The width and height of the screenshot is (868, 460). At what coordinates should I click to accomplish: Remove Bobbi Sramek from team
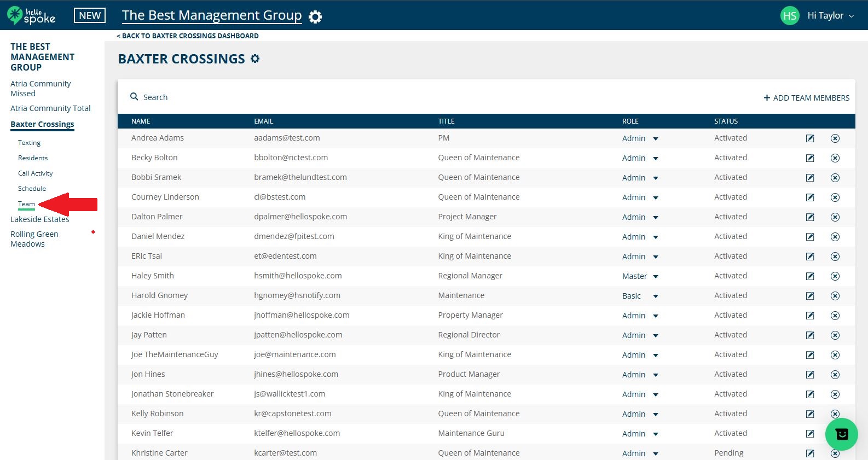tap(835, 178)
